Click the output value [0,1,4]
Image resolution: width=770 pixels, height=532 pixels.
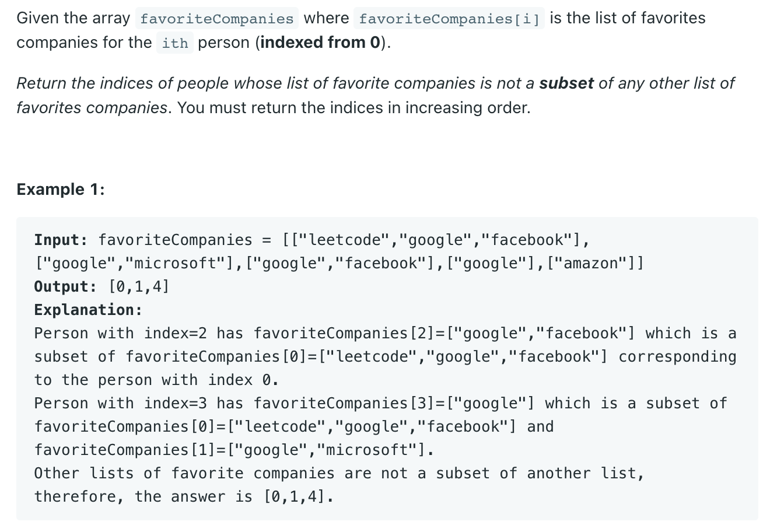point(139,286)
